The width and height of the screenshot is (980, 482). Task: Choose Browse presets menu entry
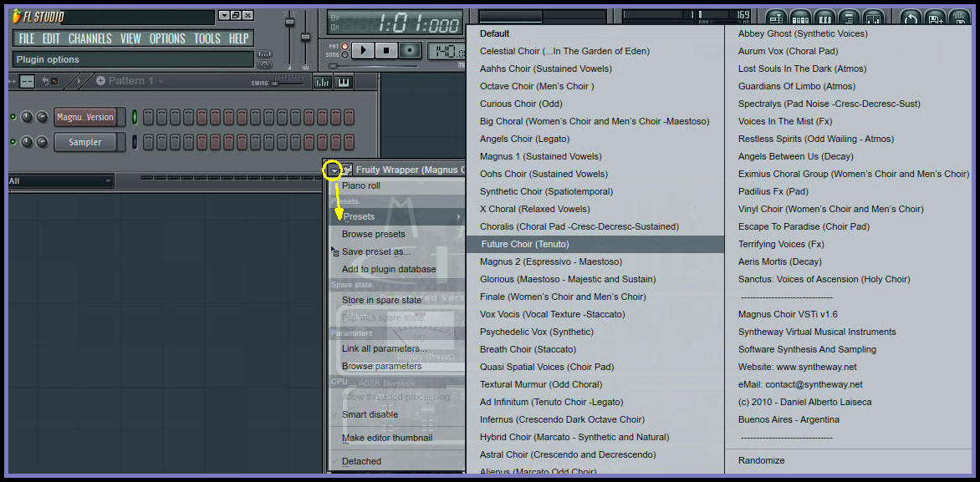[397, 234]
